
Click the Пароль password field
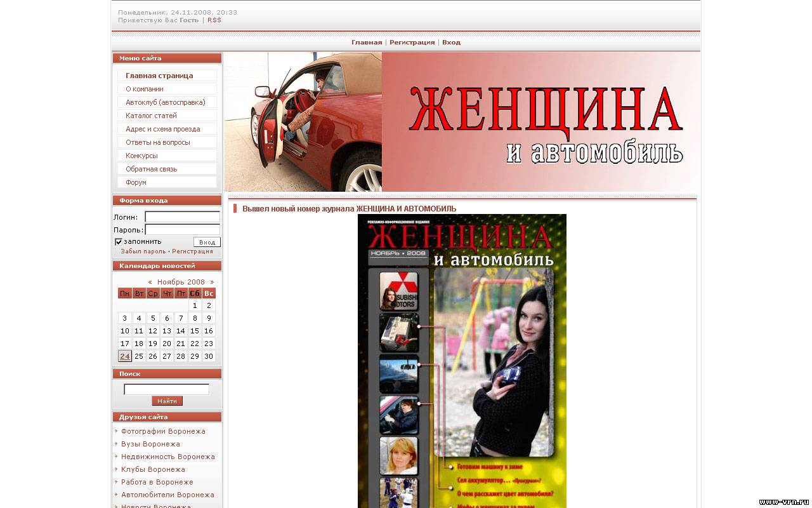[182, 230]
